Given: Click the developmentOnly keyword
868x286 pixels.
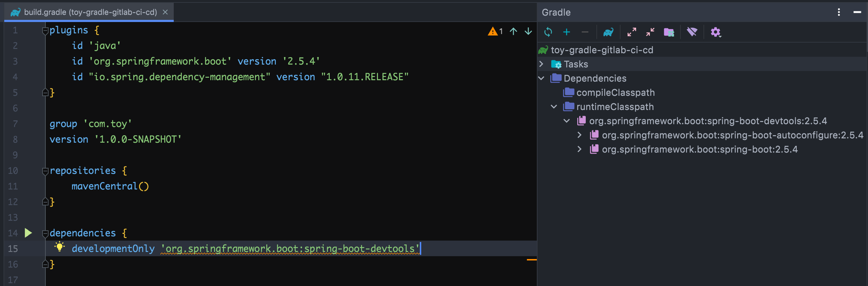Looking at the screenshot, I should point(113,248).
